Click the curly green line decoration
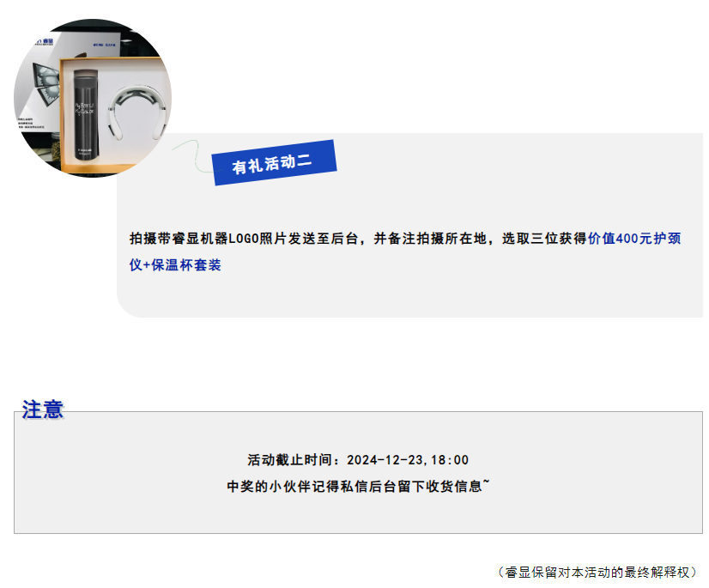The width and height of the screenshot is (709, 588). (192, 155)
